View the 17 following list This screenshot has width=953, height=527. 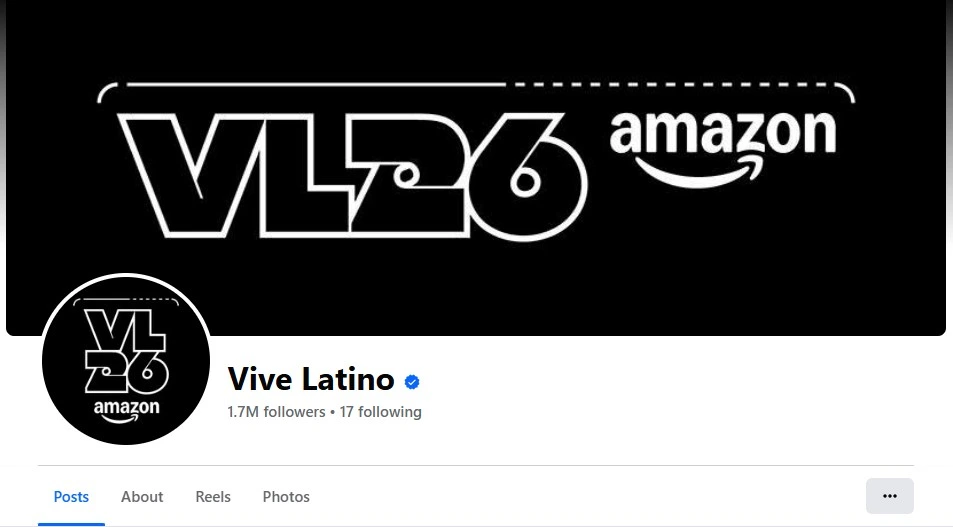pyautogui.click(x=380, y=412)
